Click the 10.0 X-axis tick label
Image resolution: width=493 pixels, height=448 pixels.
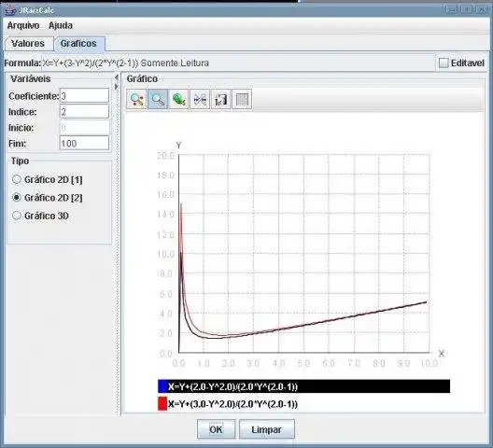click(430, 363)
